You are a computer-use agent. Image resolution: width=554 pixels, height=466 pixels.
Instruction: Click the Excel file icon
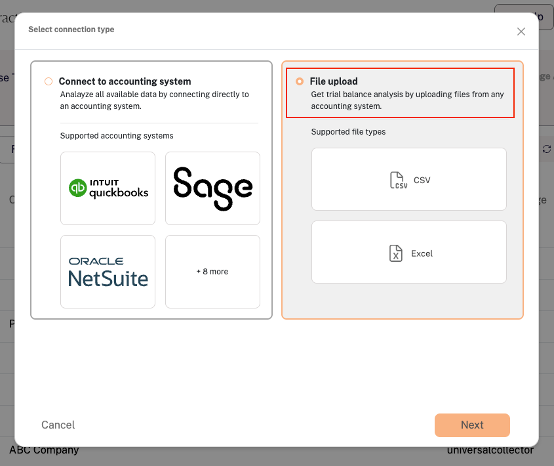tap(396, 253)
